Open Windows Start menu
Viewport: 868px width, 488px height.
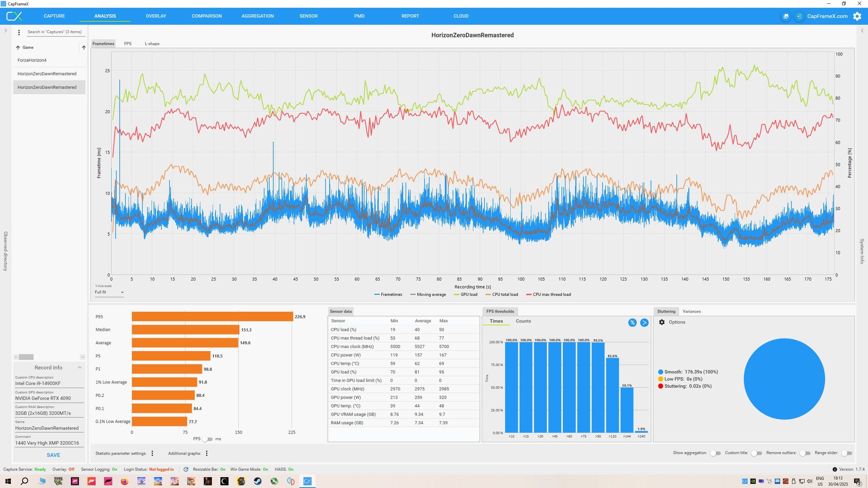[8, 481]
